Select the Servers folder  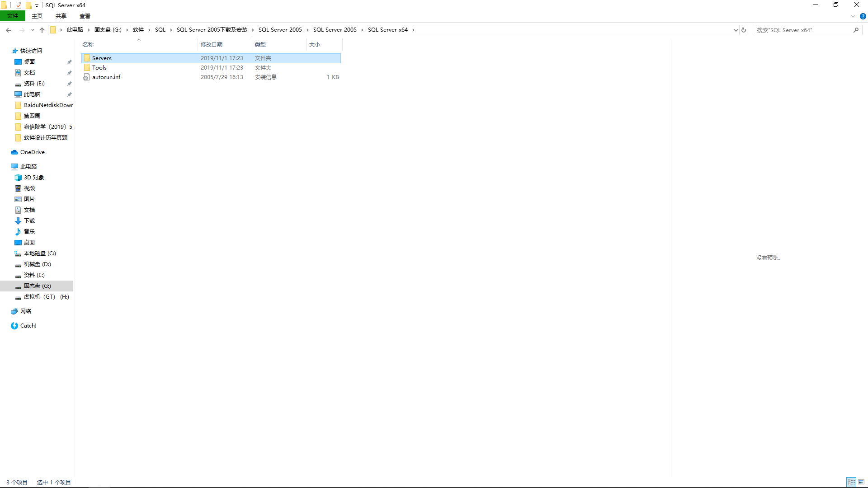point(211,58)
